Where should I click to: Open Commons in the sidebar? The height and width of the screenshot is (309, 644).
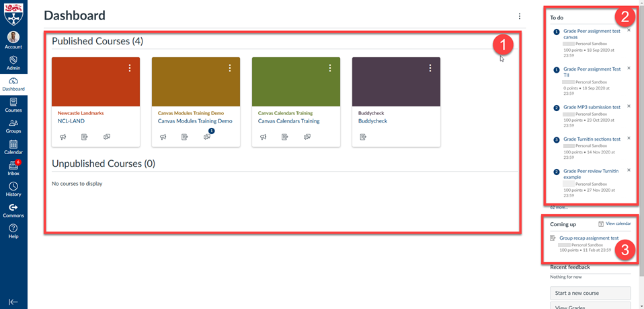13,210
